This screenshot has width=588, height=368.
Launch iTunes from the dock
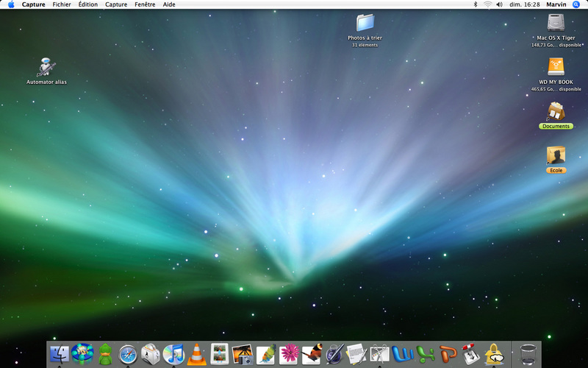173,354
